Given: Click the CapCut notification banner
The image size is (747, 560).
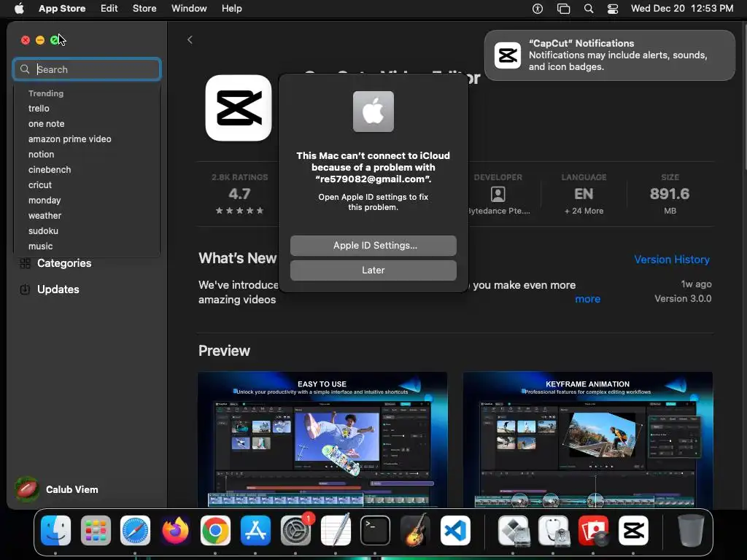Looking at the screenshot, I should tap(609, 55).
